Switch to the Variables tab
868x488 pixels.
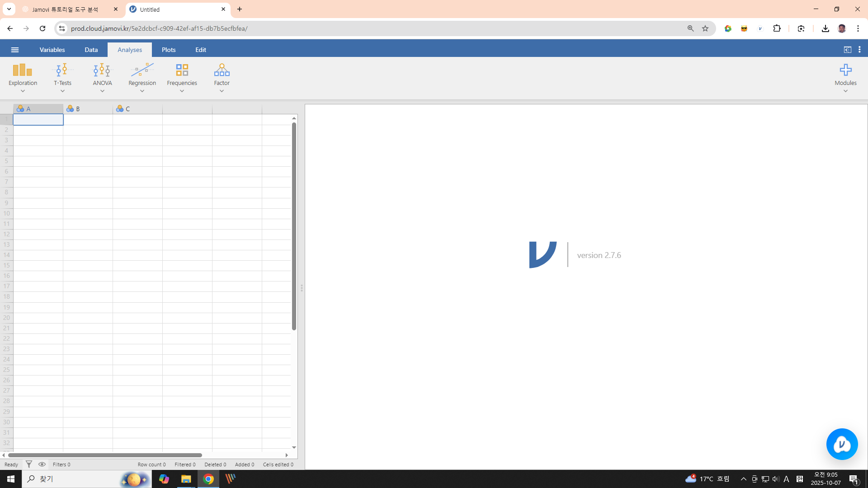[52, 50]
